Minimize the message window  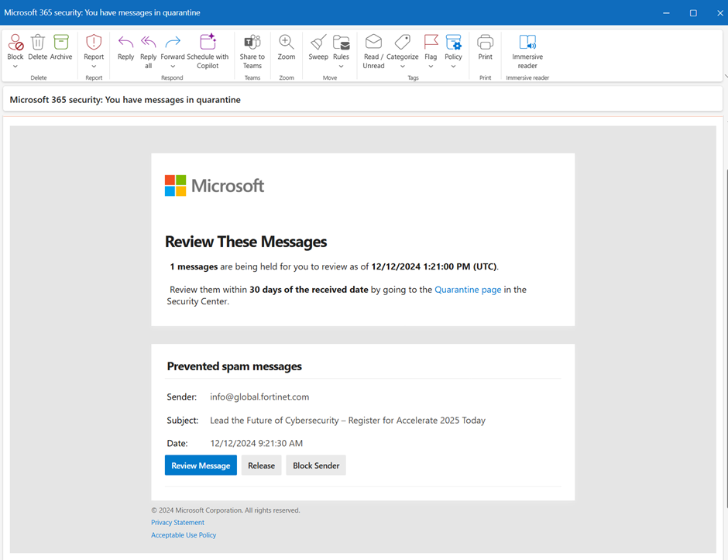(666, 13)
